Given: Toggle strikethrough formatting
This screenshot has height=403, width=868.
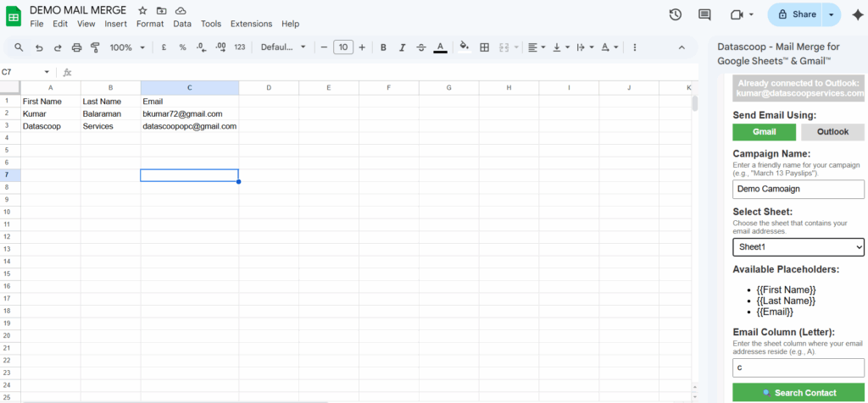Looking at the screenshot, I should click(x=421, y=47).
